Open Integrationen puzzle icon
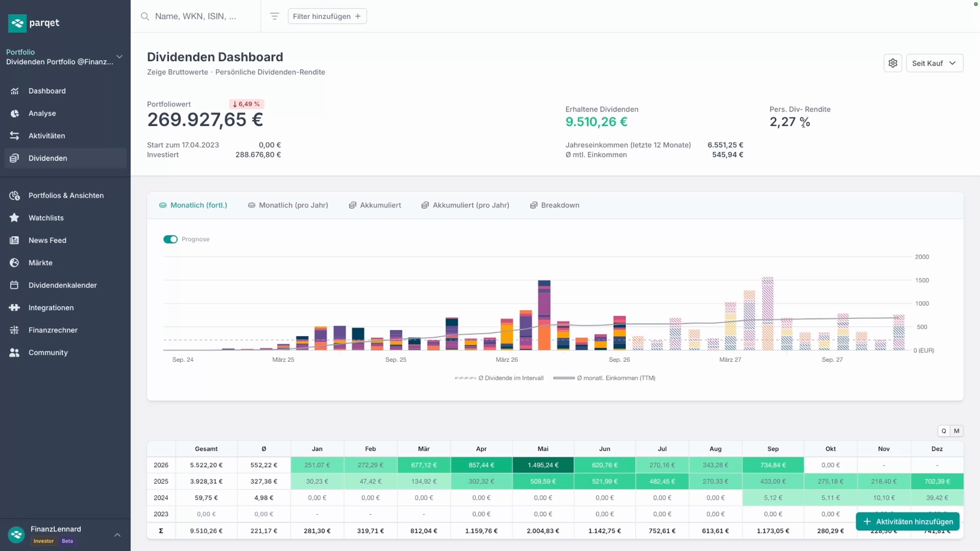Screen dimensions: 980x551 [15, 308]
